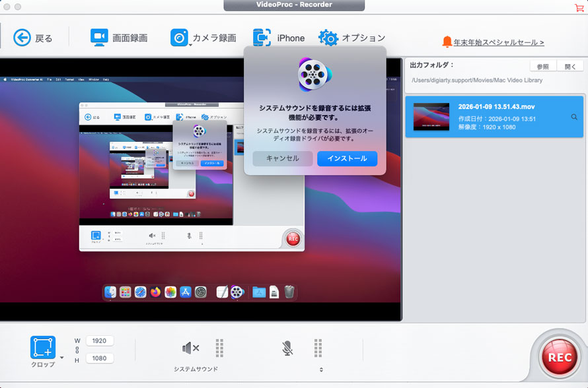Open the shopping cart icon
Image resolution: width=588 pixels, height=388 pixels.
point(579,7)
